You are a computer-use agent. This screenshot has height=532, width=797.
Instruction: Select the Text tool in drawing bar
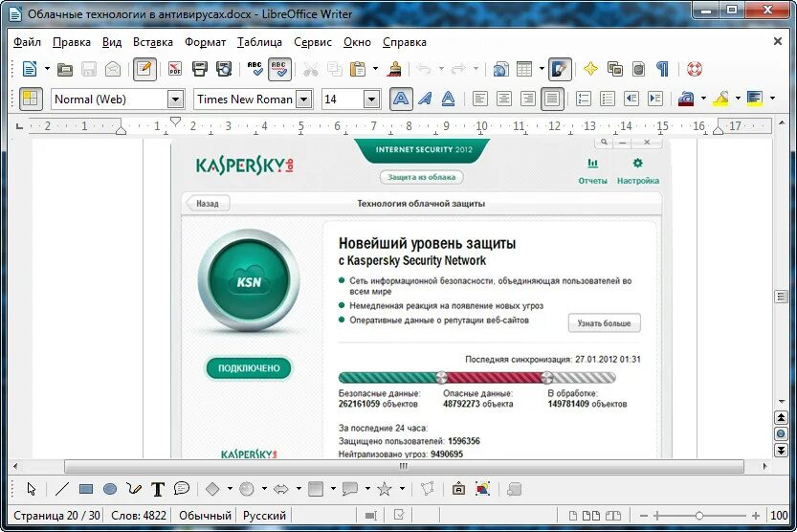pyautogui.click(x=158, y=489)
